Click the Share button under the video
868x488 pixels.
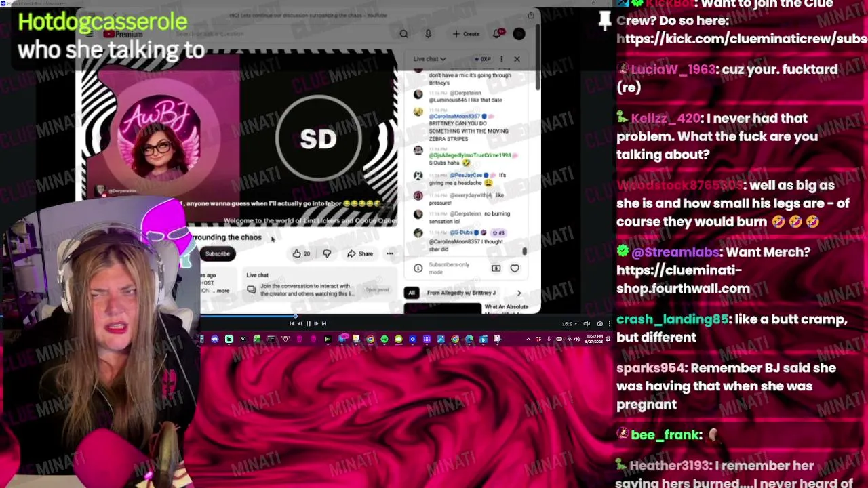(x=360, y=253)
